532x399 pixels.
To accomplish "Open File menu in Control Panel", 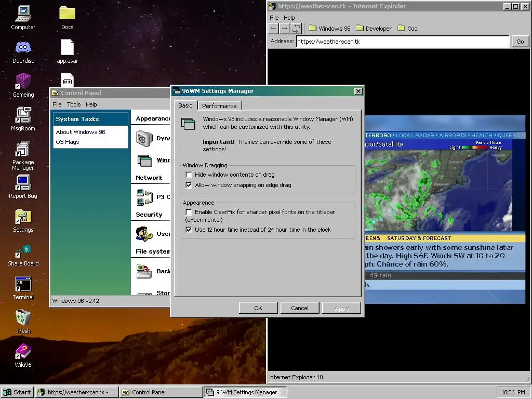I will click(57, 104).
